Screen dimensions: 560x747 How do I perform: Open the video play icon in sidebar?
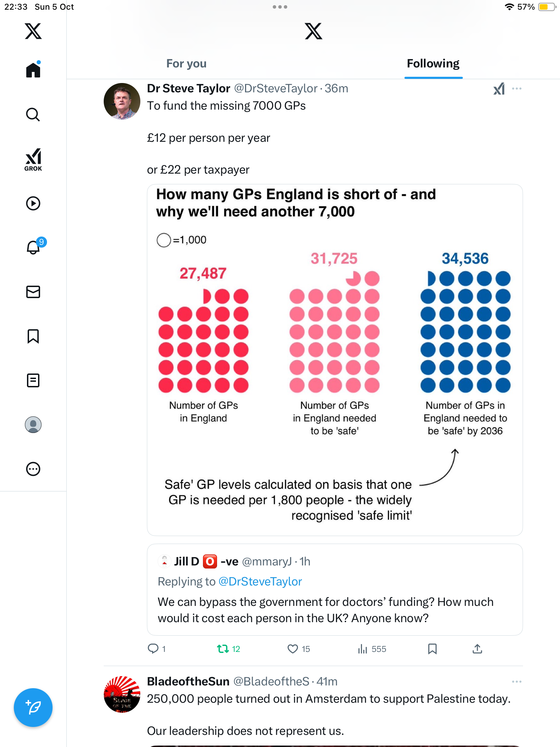click(x=33, y=203)
